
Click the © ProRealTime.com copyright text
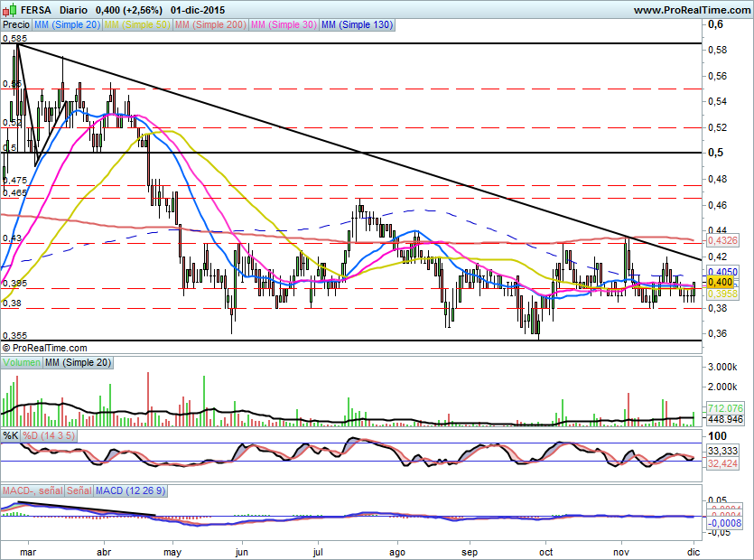pyautogui.click(x=45, y=348)
